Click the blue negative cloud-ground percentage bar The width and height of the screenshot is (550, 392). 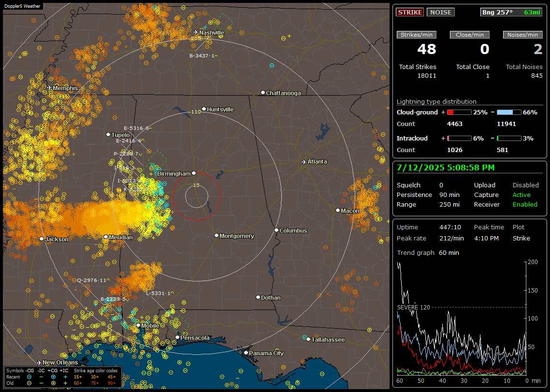(509, 112)
